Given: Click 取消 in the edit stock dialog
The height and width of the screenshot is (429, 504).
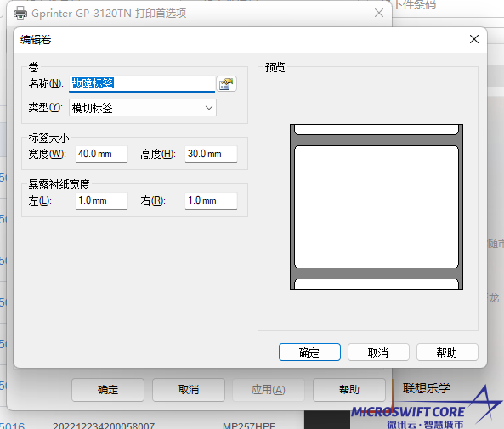Looking at the screenshot, I should [x=378, y=353].
